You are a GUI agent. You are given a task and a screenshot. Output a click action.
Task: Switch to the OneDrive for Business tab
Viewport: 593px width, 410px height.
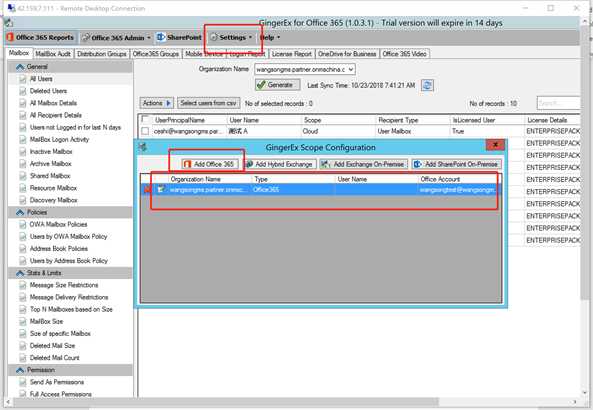347,54
